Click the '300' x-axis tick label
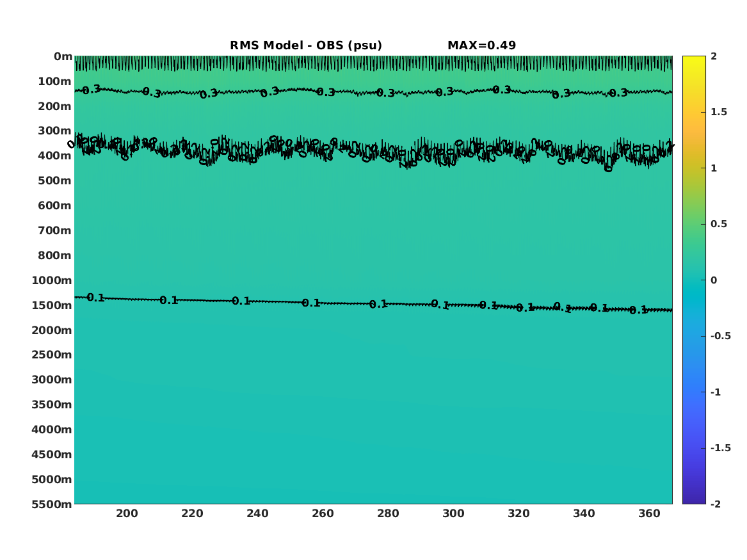The width and height of the screenshot is (747, 560). pos(453,514)
